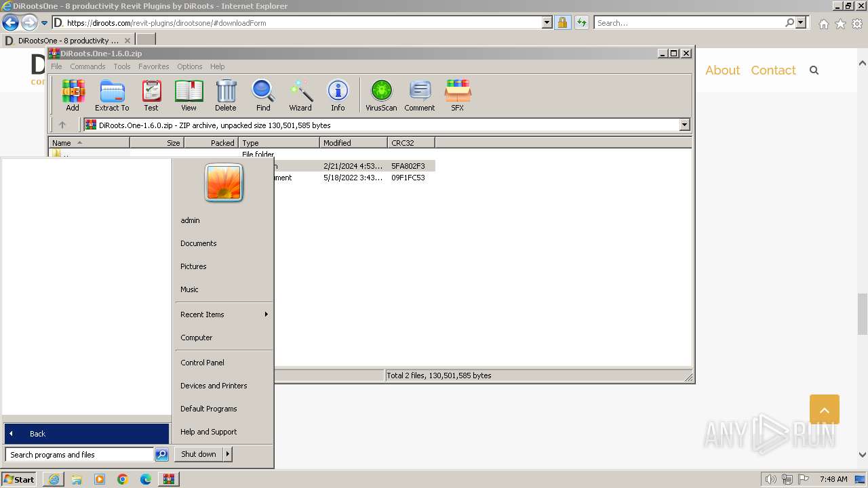The width and height of the screenshot is (868, 488).
Task: Click the Internet Explorer back arrow
Action: 10,22
